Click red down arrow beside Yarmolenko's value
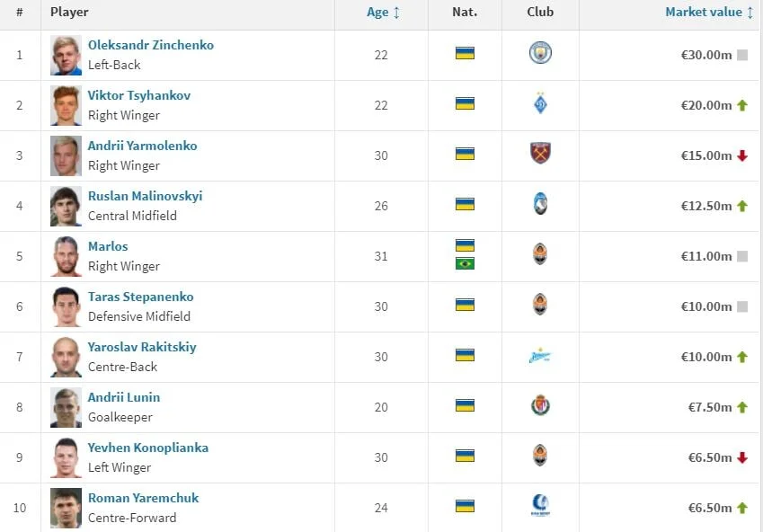 pos(742,155)
